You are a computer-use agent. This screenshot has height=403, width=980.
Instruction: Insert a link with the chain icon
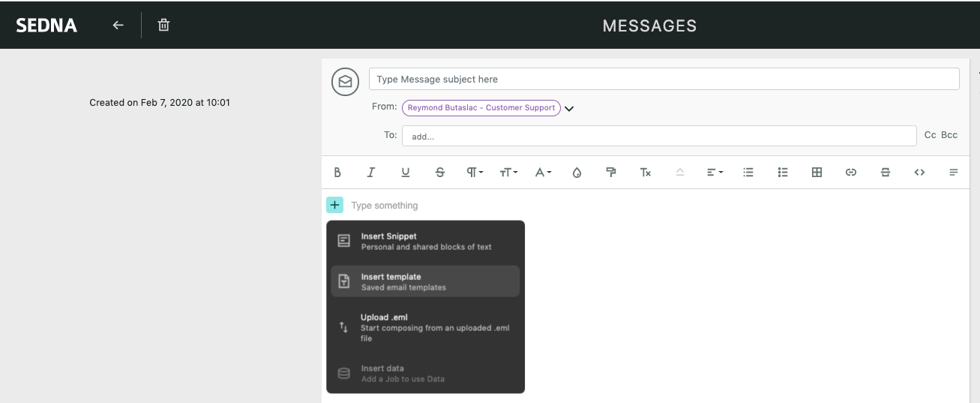point(851,172)
